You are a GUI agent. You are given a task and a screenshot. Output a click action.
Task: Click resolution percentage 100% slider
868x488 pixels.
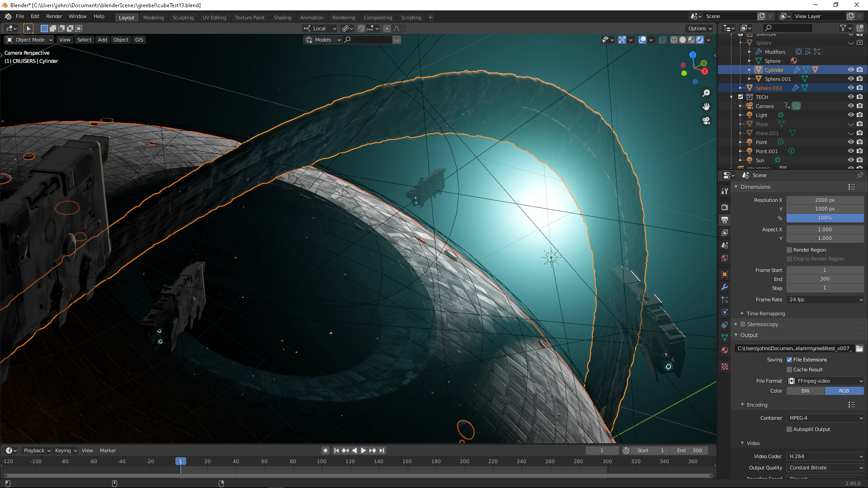click(825, 218)
